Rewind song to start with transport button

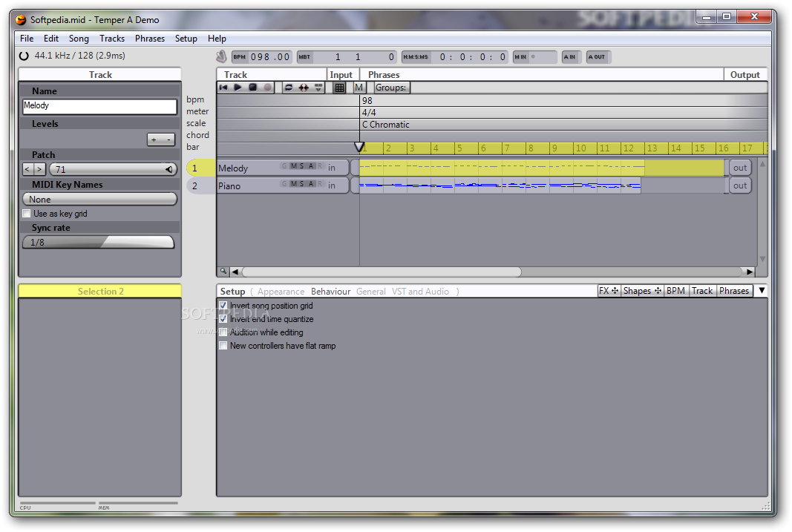223,88
